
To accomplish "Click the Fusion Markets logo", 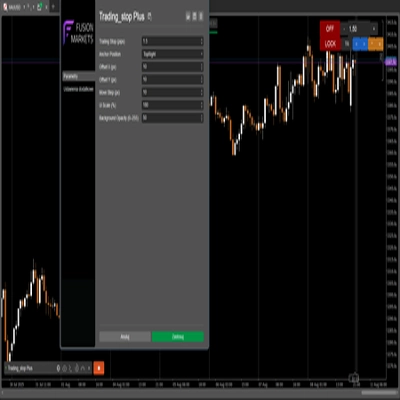I will (79, 33).
